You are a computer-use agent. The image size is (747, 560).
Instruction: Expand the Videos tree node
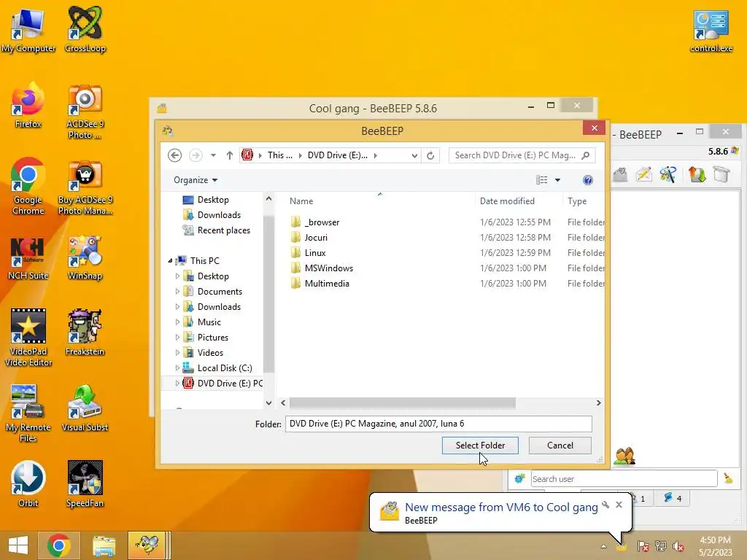(x=177, y=352)
